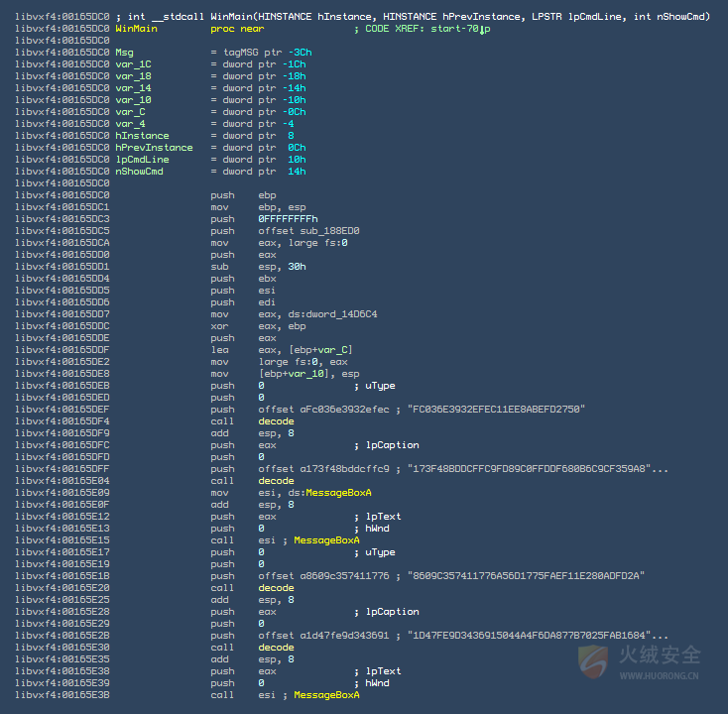Open the a173f48bddcffc9 string offset
This screenshot has width=728, height=714.
(344, 469)
